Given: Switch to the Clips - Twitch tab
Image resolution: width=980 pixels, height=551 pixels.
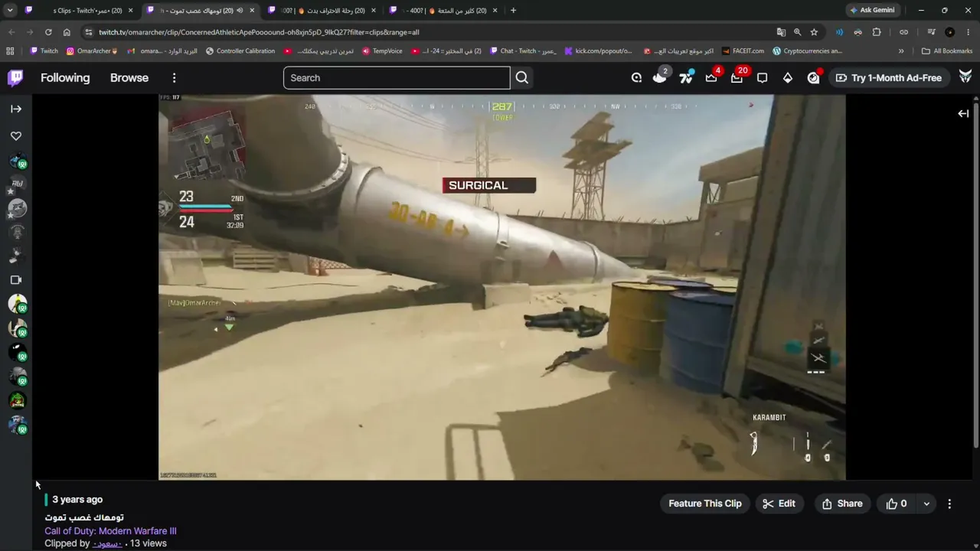Looking at the screenshot, I should [x=80, y=11].
